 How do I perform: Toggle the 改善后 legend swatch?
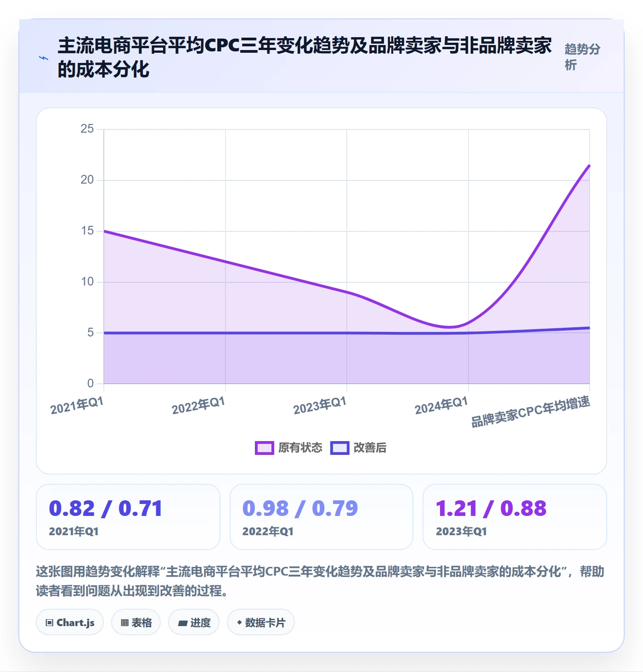pyautogui.click(x=340, y=448)
